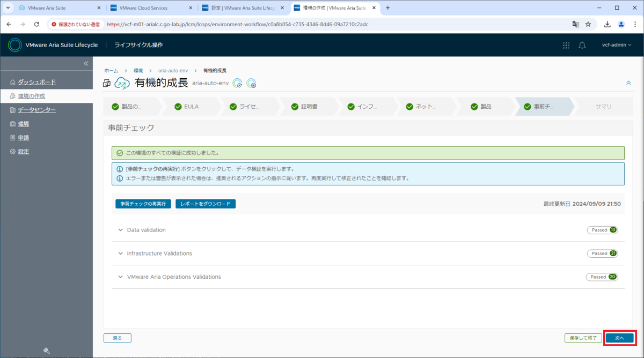Reload the page with the refresh icon
Viewport: 644px width, 358px height.
click(36, 24)
